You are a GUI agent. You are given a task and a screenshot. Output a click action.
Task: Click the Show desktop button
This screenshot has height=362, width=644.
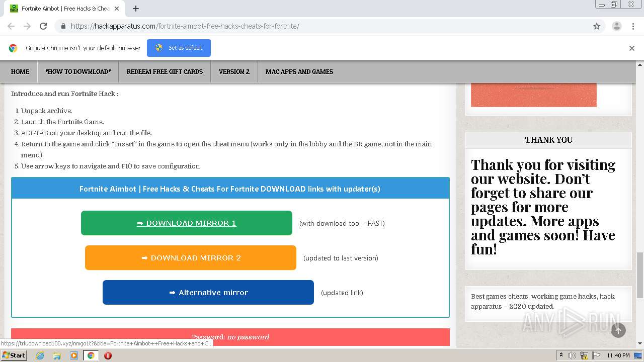pos(638,355)
